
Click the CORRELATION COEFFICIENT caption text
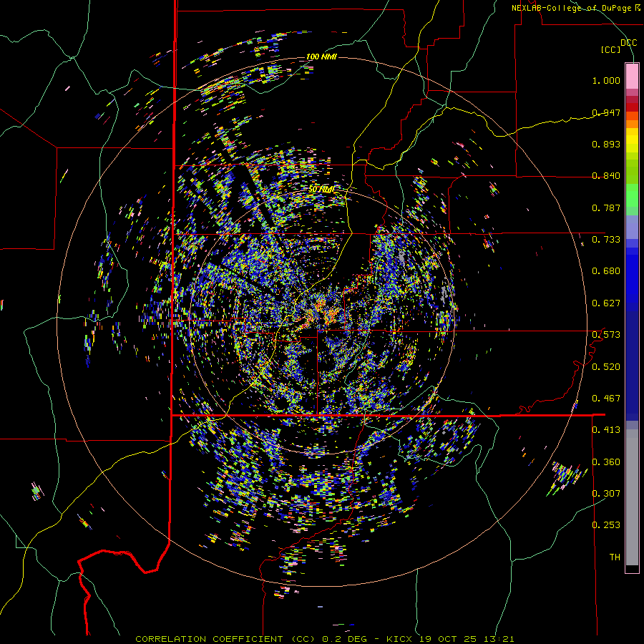pos(209,639)
